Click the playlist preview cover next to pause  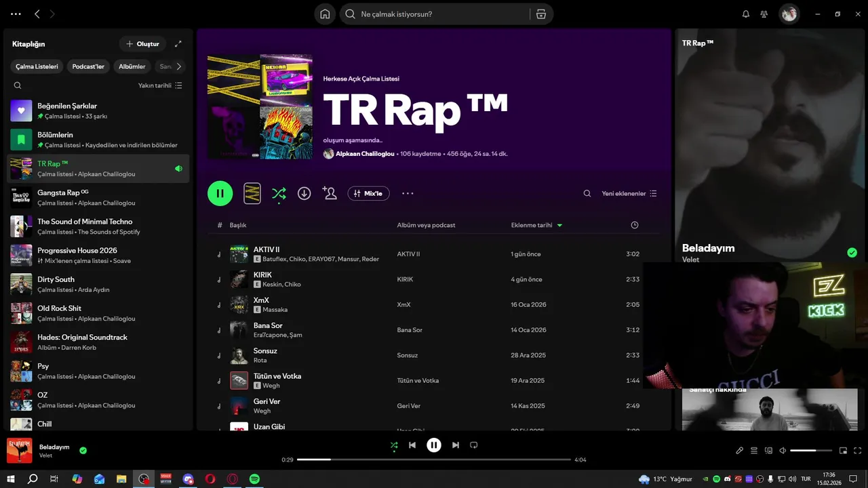coord(252,193)
